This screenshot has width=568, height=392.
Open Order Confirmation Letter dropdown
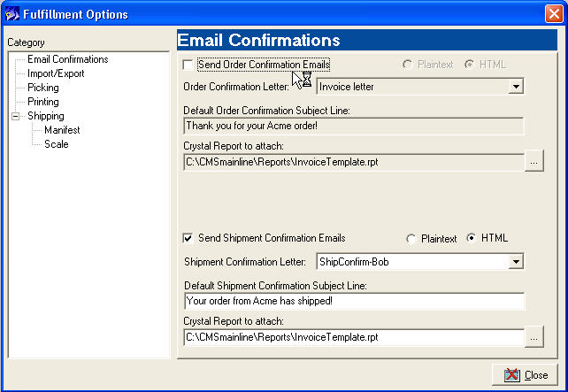[516, 87]
